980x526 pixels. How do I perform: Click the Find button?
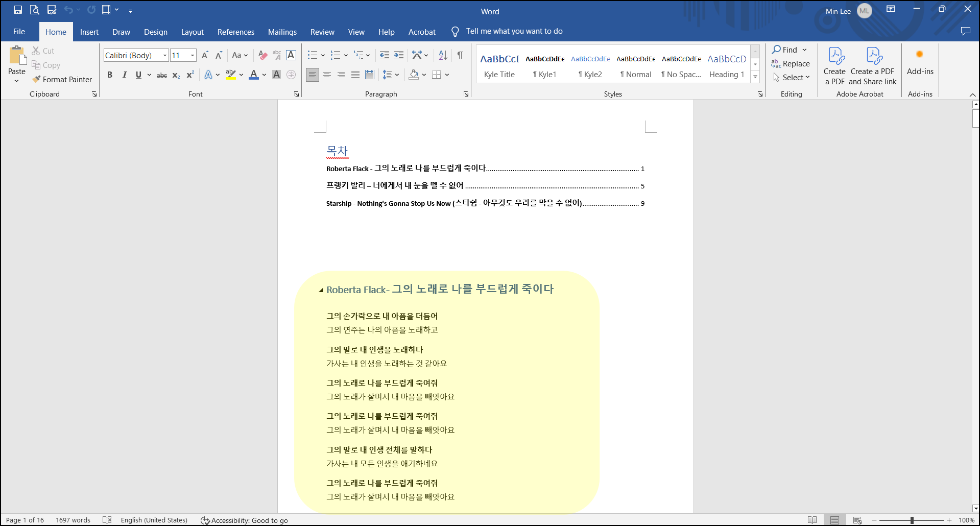pyautogui.click(x=785, y=50)
